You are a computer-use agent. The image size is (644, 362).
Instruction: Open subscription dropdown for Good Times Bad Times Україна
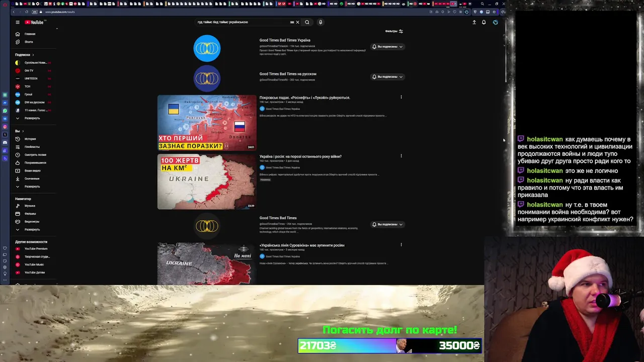[387, 47]
